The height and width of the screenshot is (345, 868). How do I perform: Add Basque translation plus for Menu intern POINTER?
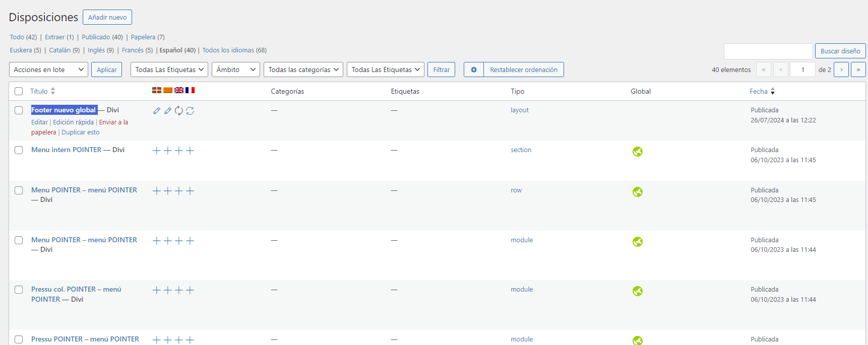coord(157,151)
